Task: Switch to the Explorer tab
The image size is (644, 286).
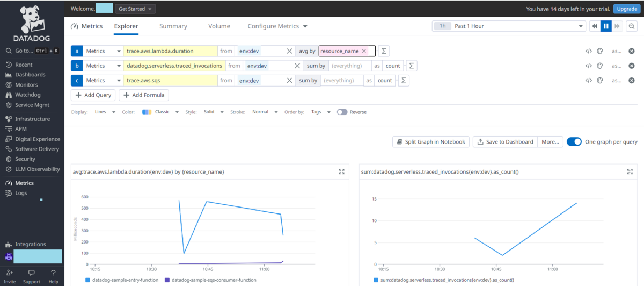Action: [126, 26]
